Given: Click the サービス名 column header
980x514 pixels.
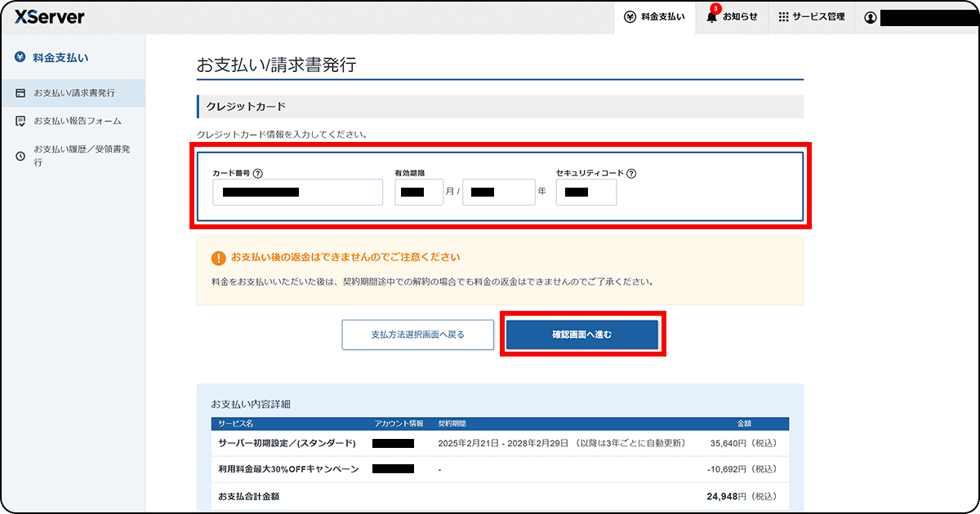Looking at the screenshot, I should pos(235,423).
